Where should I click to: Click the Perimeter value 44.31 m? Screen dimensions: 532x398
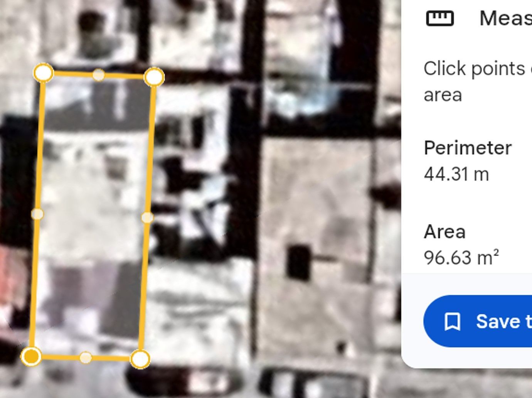click(456, 174)
